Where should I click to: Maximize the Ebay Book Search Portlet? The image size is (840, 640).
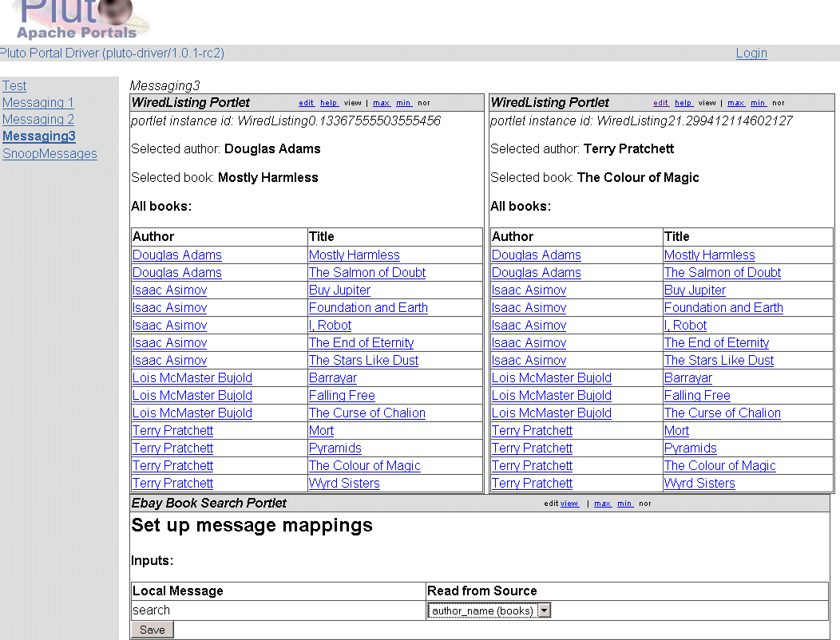603,504
